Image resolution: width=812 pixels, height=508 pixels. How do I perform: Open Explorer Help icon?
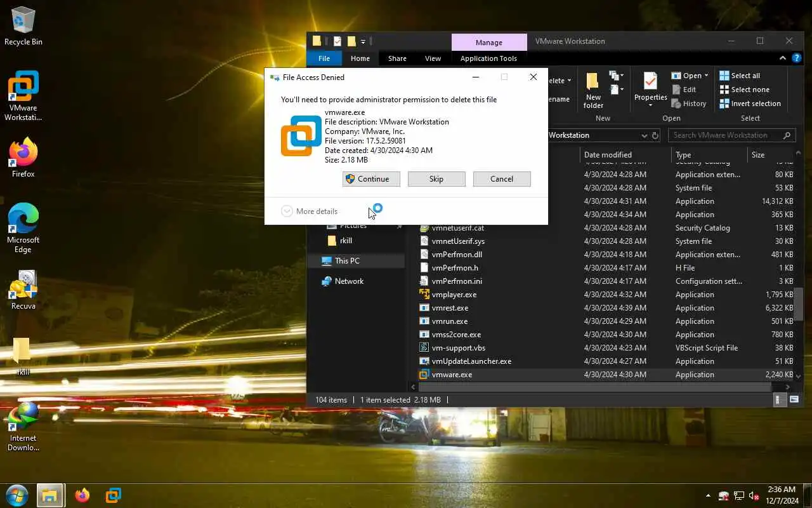click(797, 58)
